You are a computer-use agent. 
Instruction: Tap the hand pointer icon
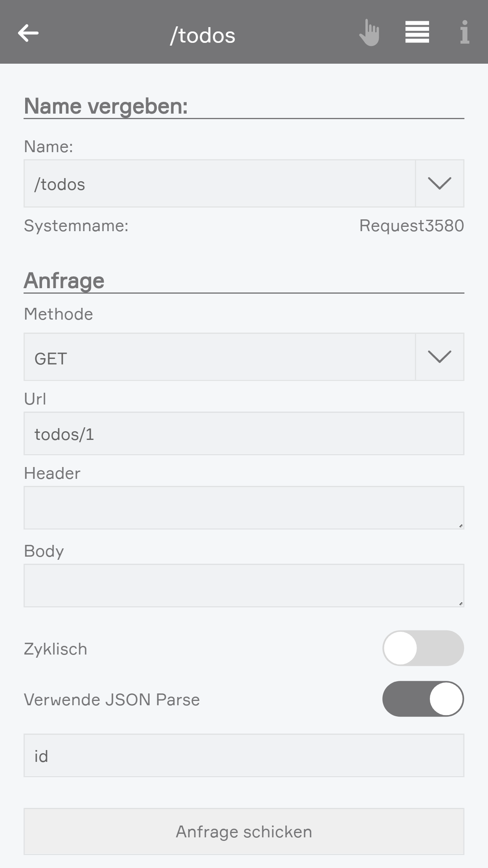tap(369, 33)
